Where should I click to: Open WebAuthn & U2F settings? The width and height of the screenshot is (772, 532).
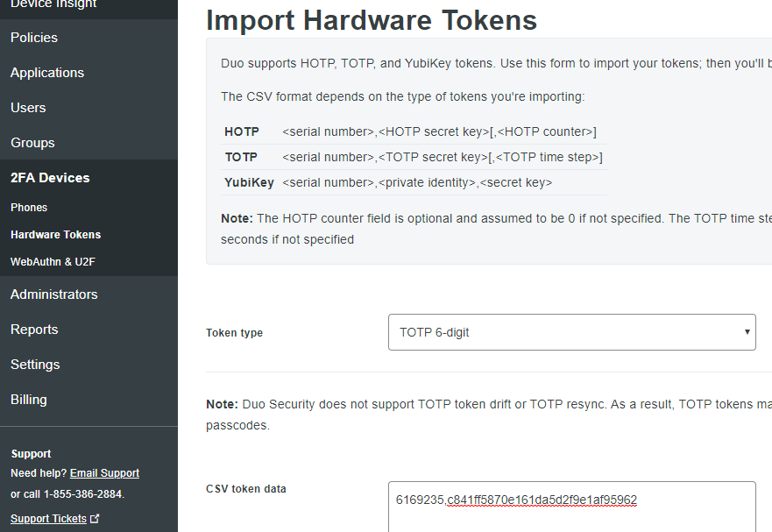click(53, 261)
